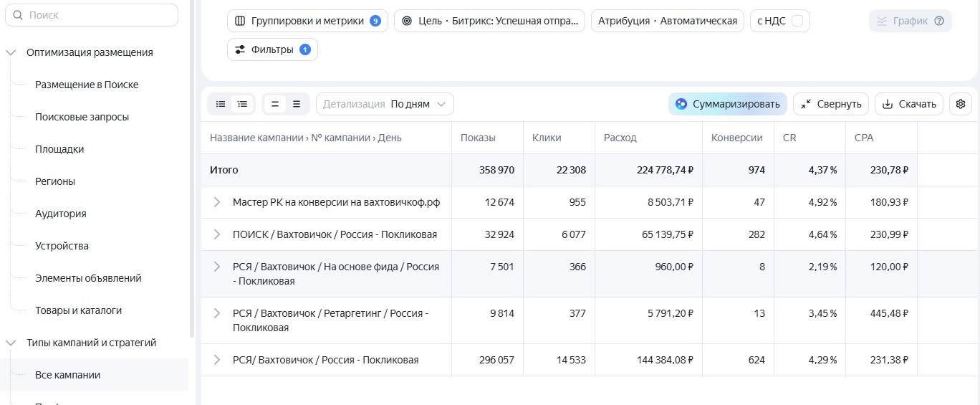Click total spend 224 778,74 ₽
Image resolution: width=980 pixels, height=405 pixels.
pos(665,170)
